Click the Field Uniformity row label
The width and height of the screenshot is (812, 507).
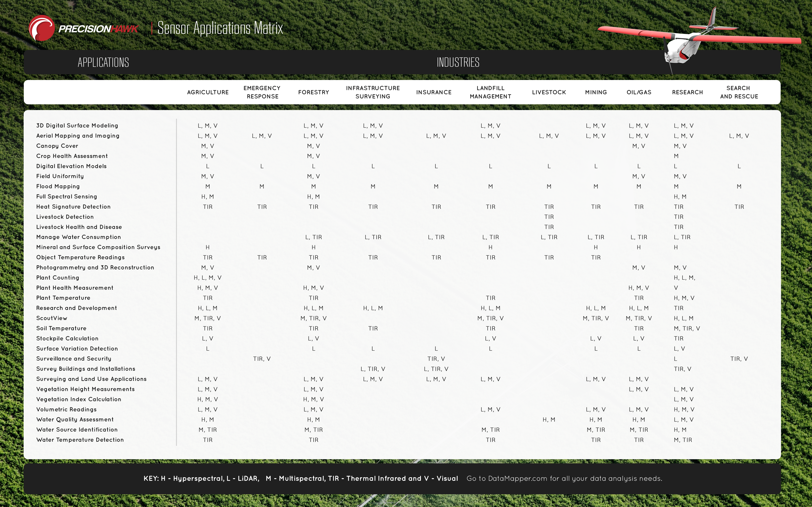point(60,176)
